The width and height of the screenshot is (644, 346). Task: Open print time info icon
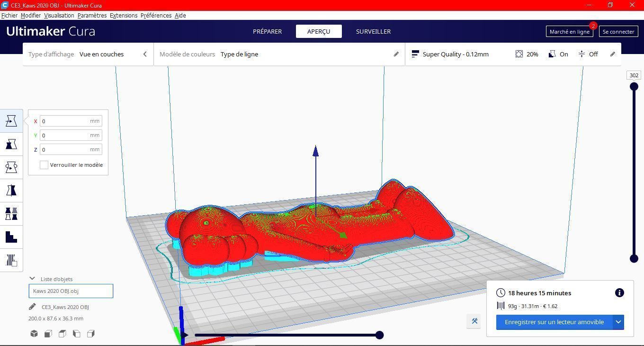619,293
